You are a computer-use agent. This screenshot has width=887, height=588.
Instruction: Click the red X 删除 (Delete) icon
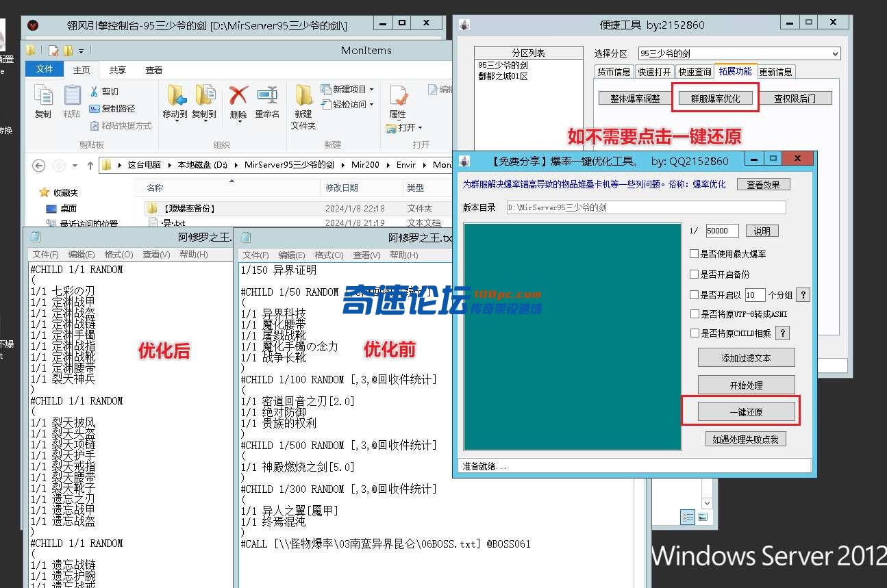click(238, 94)
